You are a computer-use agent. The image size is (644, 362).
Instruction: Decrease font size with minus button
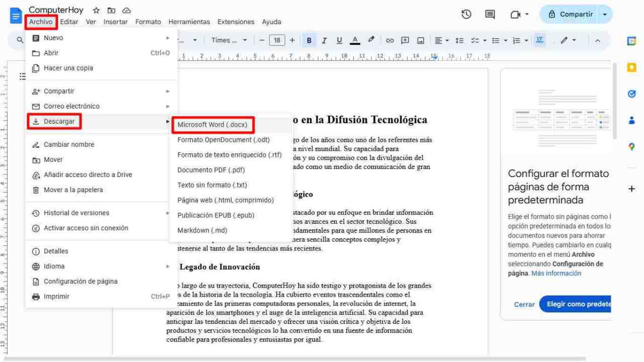pos(261,40)
